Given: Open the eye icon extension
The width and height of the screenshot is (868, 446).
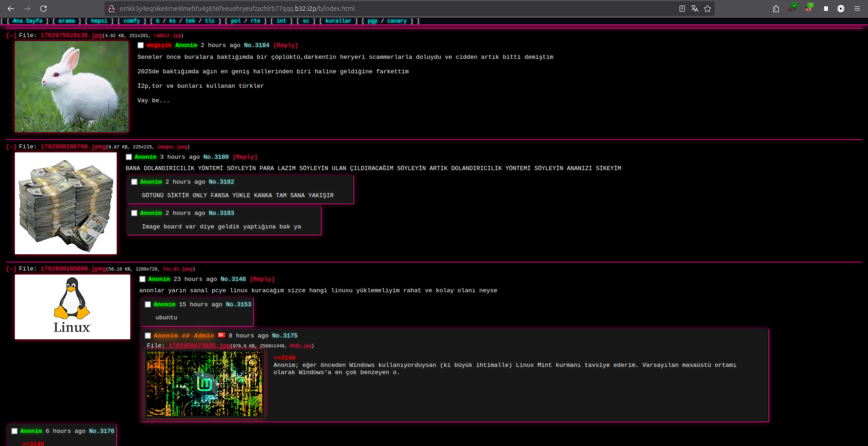Looking at the screenshot, I should coord(840,9).
